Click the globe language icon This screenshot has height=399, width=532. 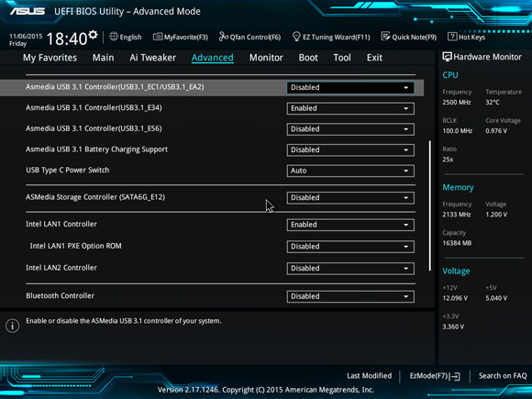click(114, 37)
